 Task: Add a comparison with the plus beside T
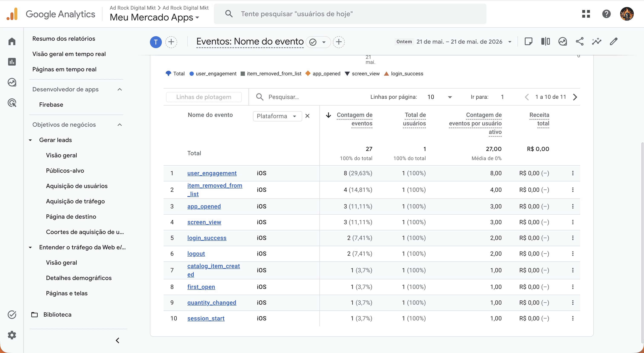[x=171, y=42]
